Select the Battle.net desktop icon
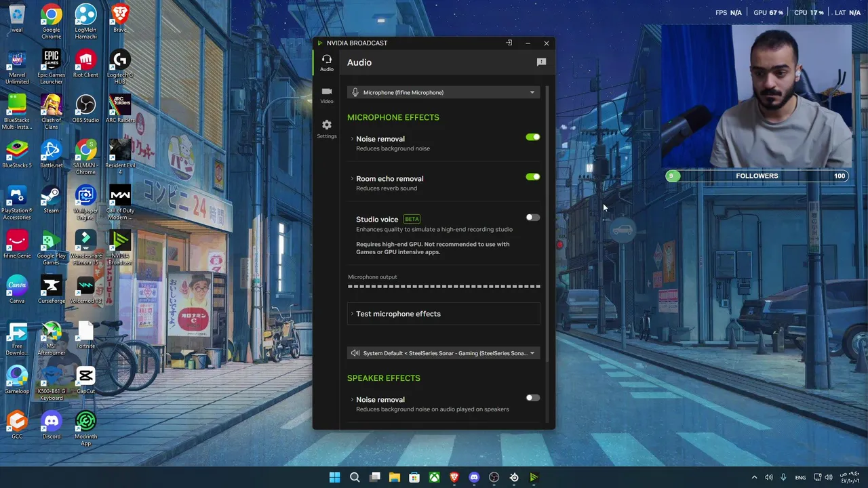The height and width of the screenshot is (488, 868). coord(52,154)
